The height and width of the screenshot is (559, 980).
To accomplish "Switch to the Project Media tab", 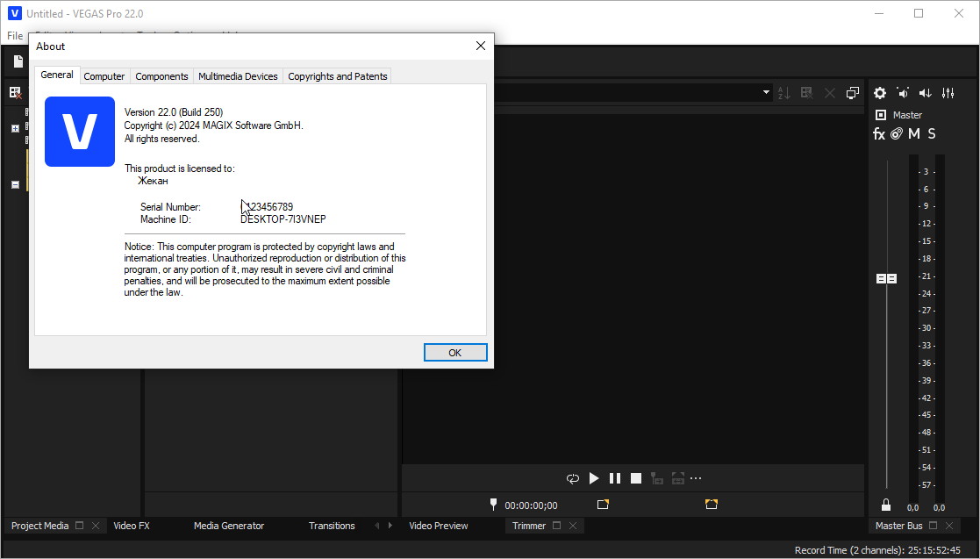I will 40,526.
